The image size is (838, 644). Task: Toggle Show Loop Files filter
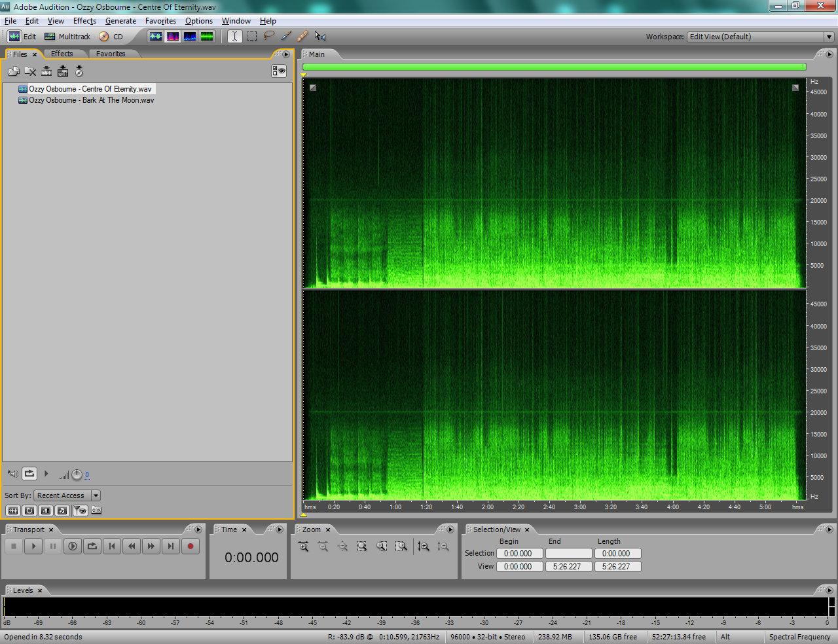[29, 510]
